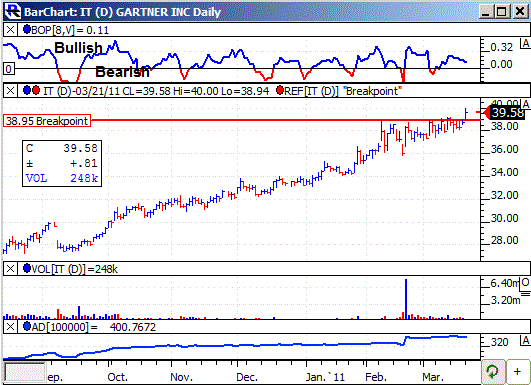Click the plus button at bottom right
The image size is (531, 385).
click(x=517, y=372)
